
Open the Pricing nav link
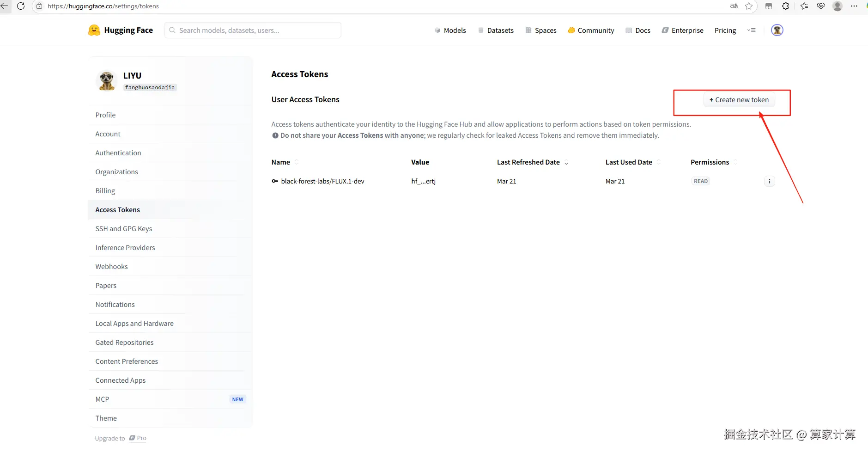[x=725, y=30]
